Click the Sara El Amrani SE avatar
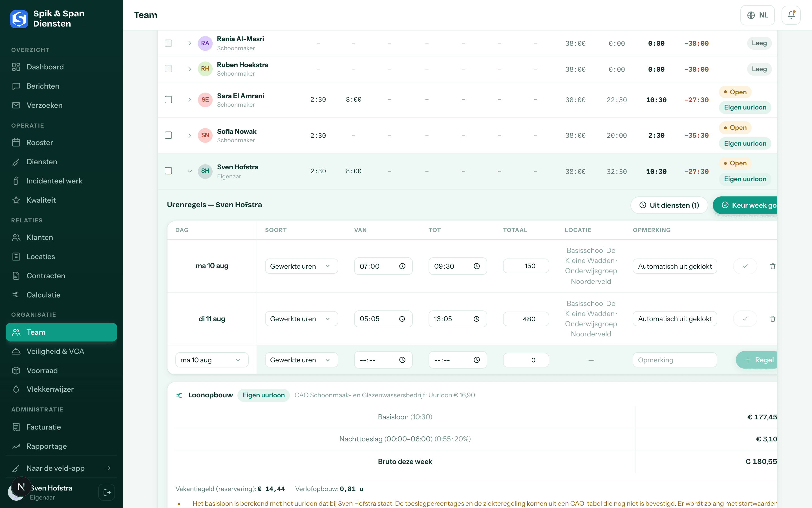The width and height of the screenshot is (812, 508). [205, 99]
